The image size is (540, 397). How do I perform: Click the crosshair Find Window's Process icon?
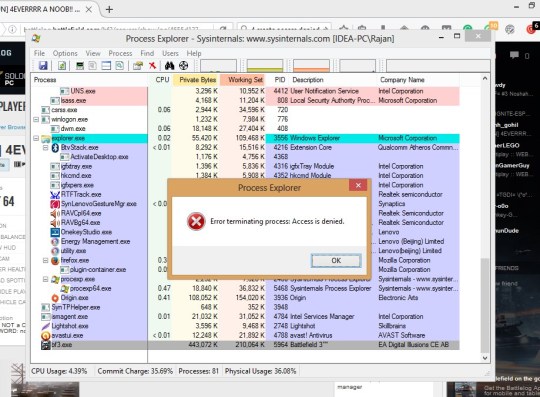pos(184,65)
